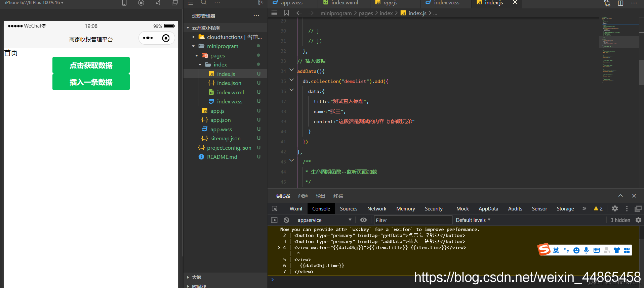Collapse the debugger panel with up chevron
Viewport: 644px width, 288px height.
620,196
